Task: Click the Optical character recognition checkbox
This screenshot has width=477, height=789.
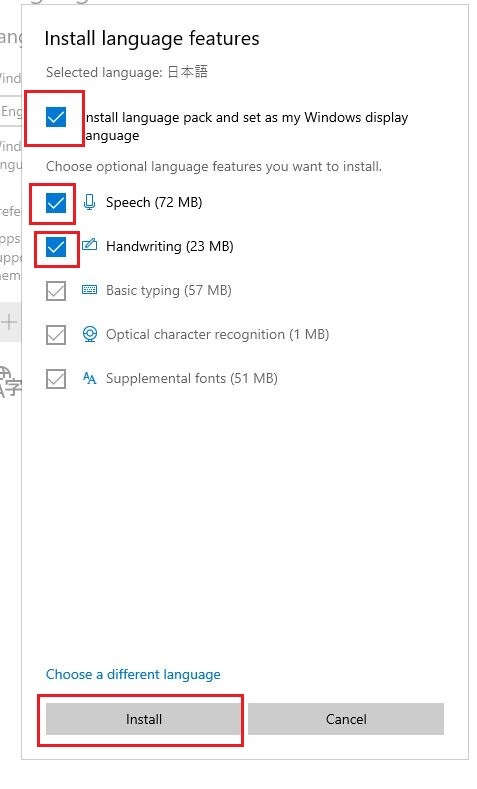Action: (56, 335)
